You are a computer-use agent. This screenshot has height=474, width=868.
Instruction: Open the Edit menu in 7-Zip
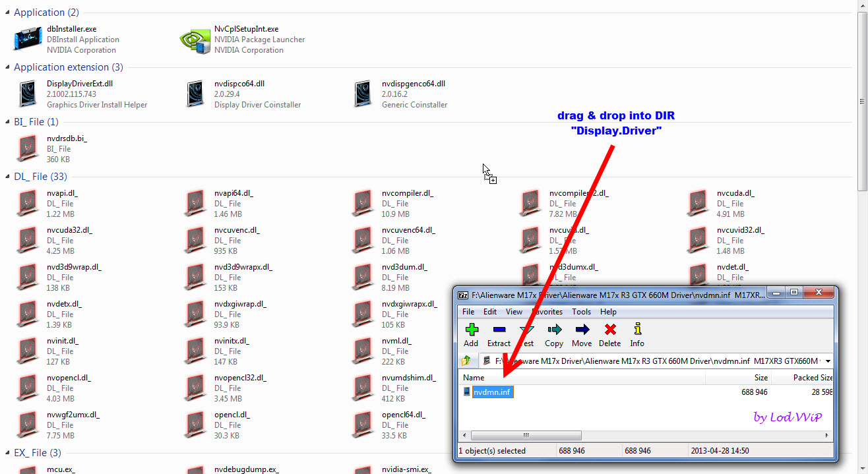pos(490,312)
